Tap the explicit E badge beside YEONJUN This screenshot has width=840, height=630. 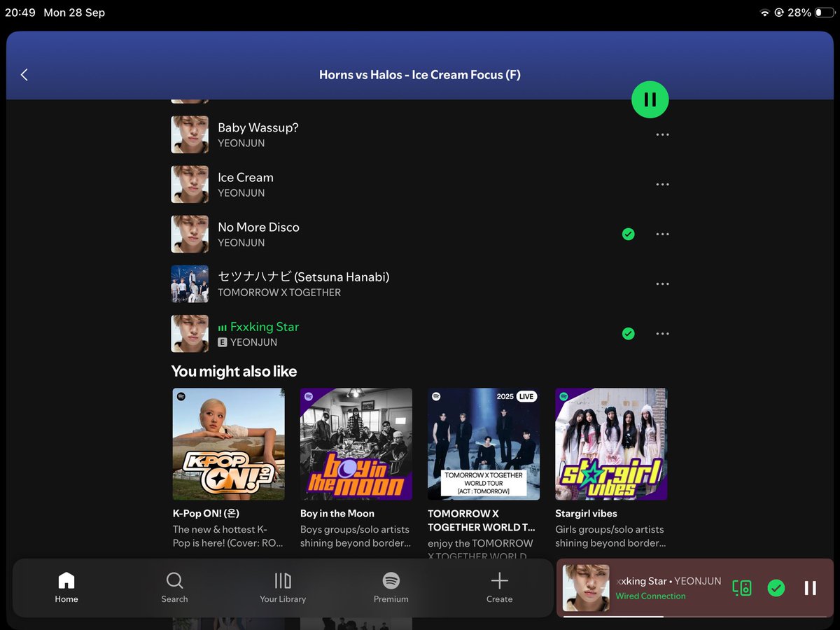[x=223, y=342]
